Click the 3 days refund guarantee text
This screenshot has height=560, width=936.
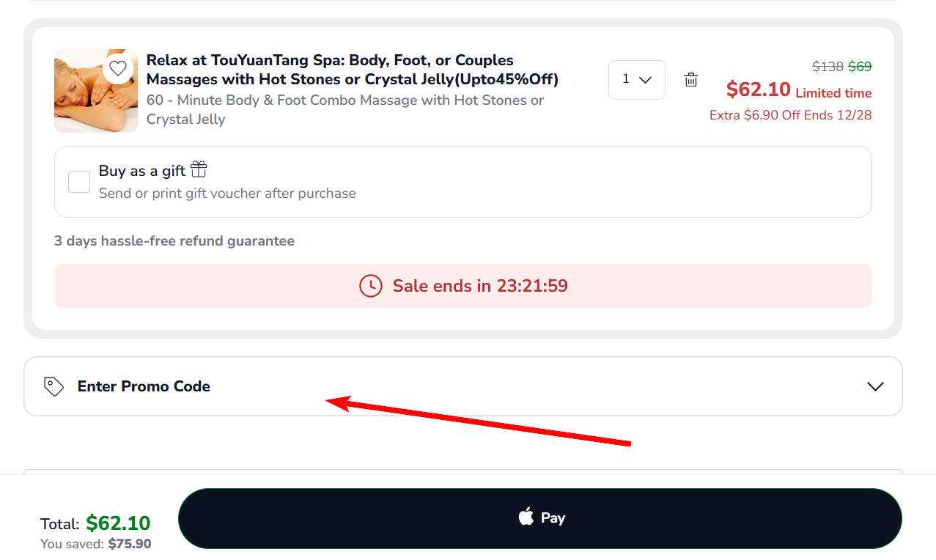point(174,240)
